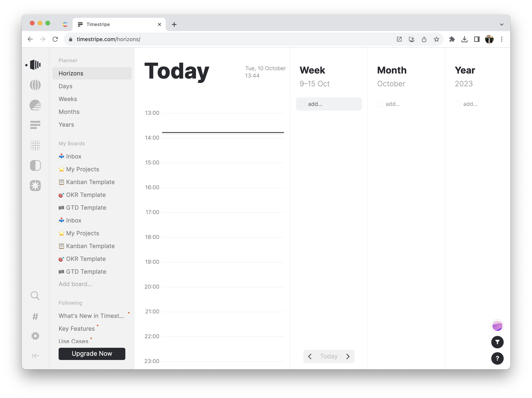Select the Days menu item in Planner
Image resolution: width=532 pixels, height=398 pixels.
pos(65,86)
